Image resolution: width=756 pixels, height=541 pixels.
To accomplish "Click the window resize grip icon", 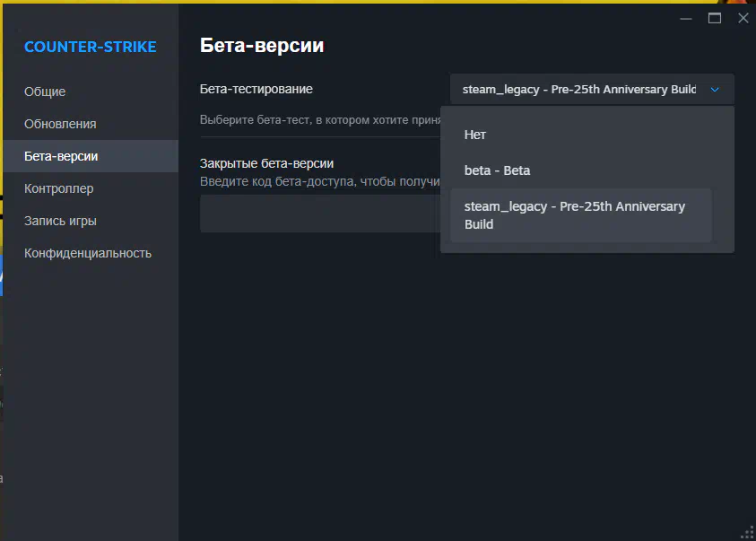I will coord(748,533).
